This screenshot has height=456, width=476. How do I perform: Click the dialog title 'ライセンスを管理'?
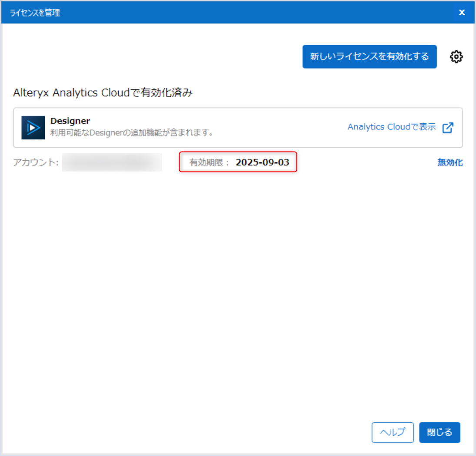click(x=35, y=13)
